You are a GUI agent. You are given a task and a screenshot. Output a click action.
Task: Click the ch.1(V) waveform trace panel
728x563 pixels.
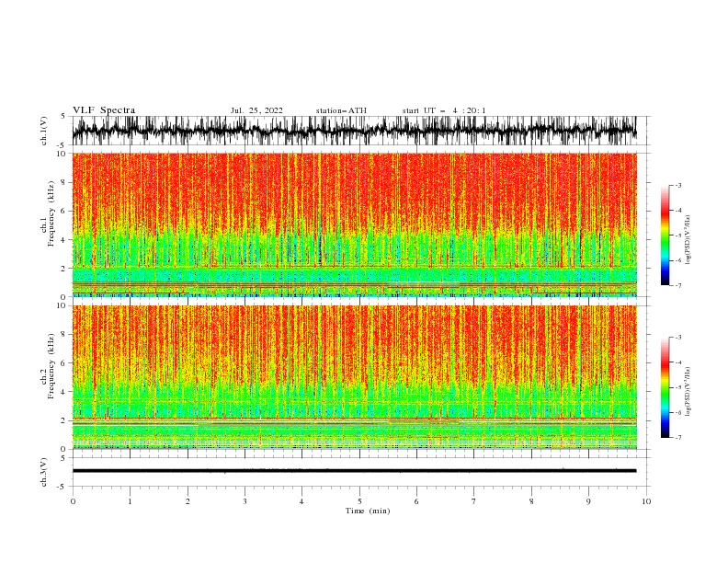click(360, 131)
